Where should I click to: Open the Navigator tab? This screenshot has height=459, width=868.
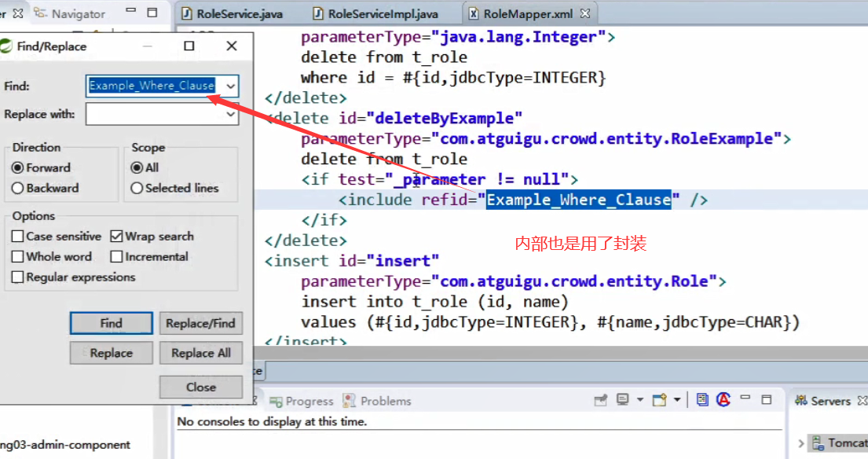point(70,14)
